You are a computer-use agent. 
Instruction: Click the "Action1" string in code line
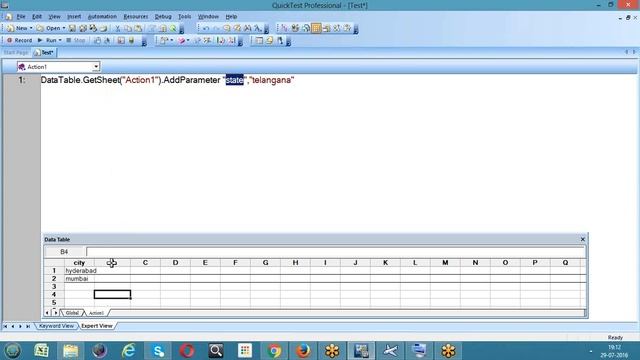point(140,80)
